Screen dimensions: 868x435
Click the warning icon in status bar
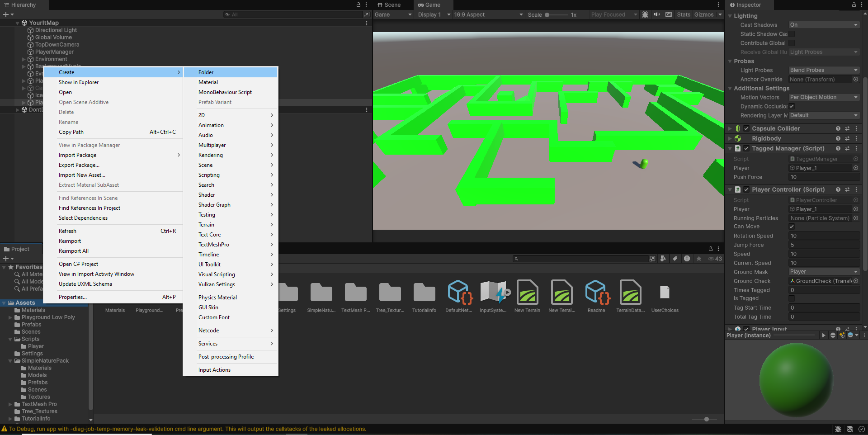point(5,429)
